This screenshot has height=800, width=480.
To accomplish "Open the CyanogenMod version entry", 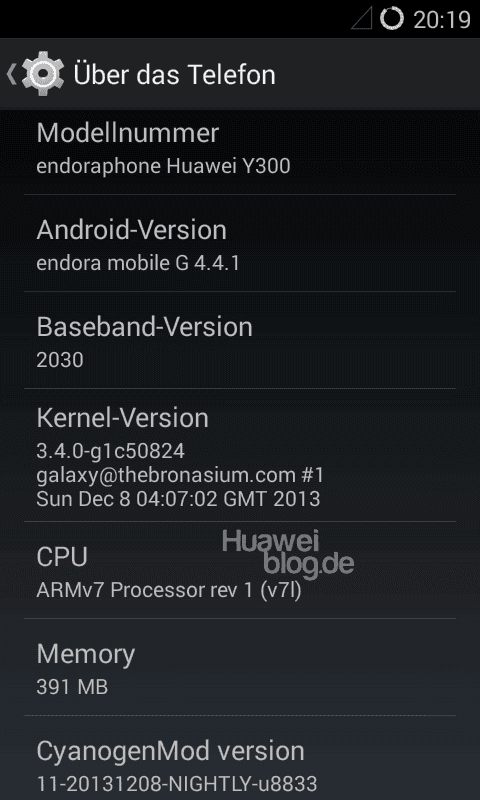I will pyautogui.click(x=240, y=758).
